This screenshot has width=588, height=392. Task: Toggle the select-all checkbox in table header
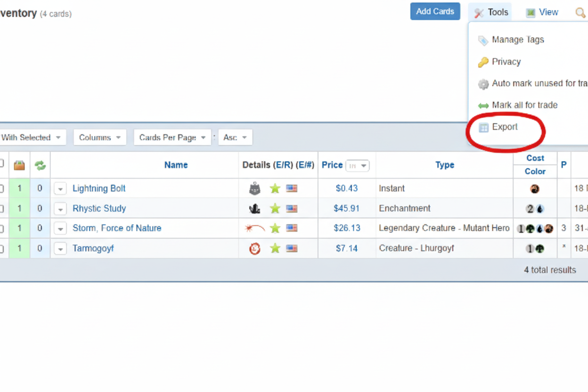coord(1,164)
